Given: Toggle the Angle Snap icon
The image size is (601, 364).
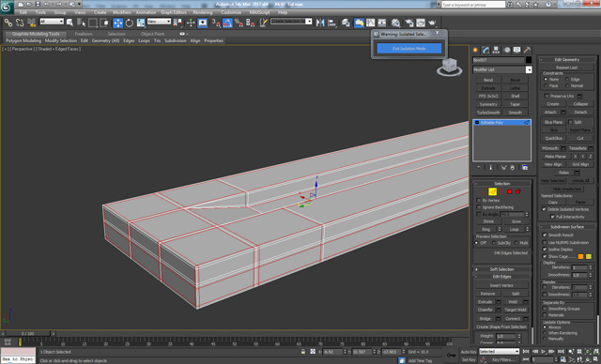Looking at the screenshot, I should point(227,23).
